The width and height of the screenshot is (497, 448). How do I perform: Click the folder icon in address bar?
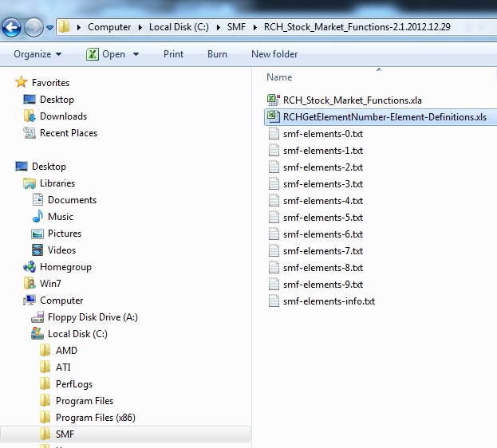(x=65, y=26)
